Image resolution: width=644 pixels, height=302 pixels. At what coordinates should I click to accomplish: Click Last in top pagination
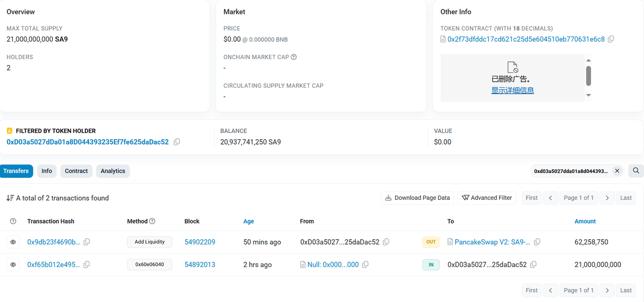pyautogui.click(x=626, y=198)
